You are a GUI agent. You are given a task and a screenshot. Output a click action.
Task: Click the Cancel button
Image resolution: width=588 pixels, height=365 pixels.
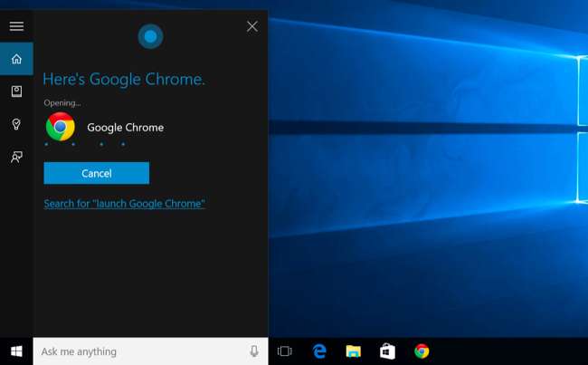click(x=97, y=173)
